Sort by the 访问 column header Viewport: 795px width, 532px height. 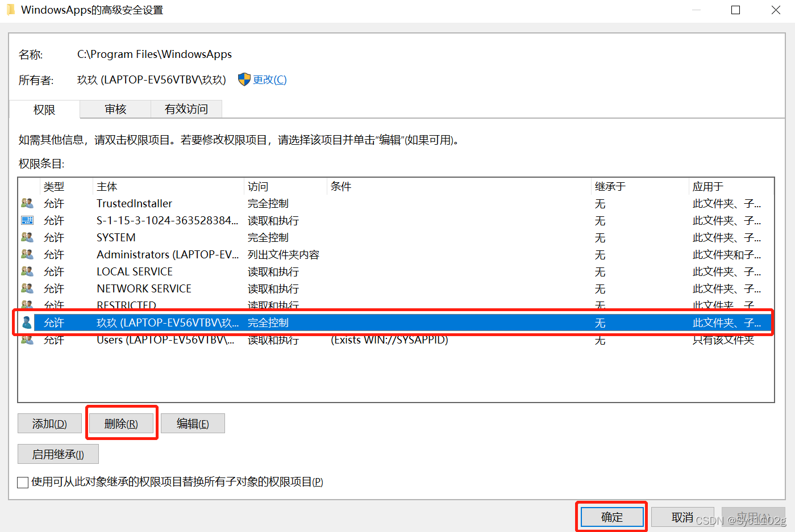tap(285, 186)
